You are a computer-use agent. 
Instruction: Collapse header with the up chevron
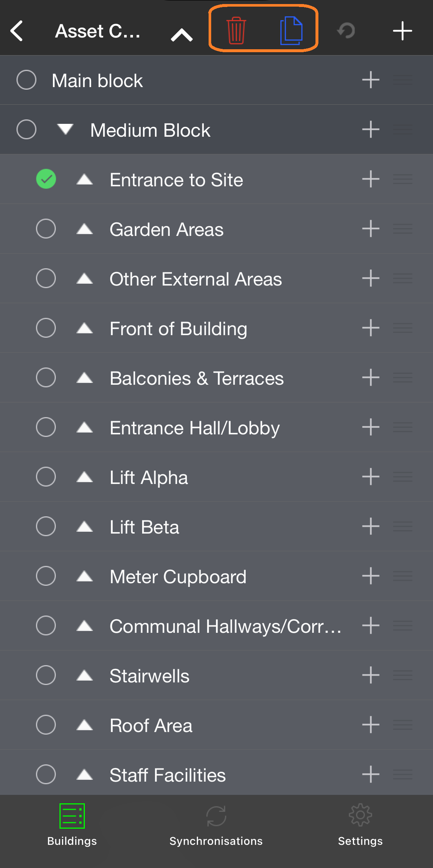pyautogui.click(x=182, y=35)
